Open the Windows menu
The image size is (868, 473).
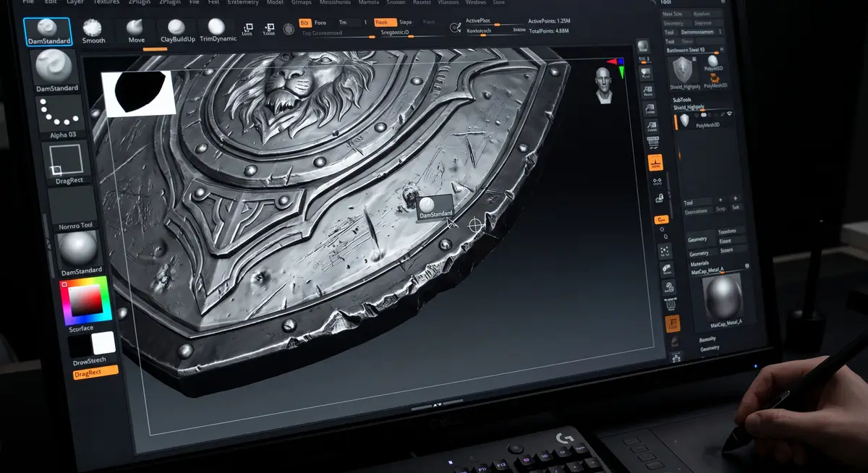point(475,2)
